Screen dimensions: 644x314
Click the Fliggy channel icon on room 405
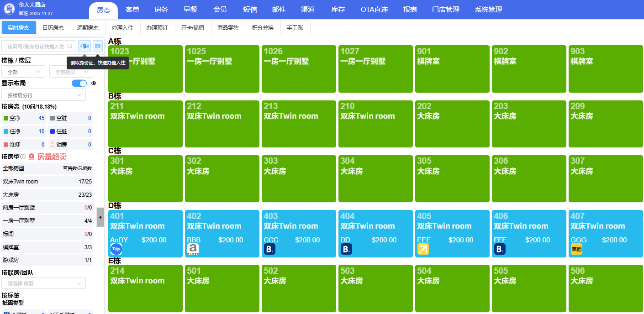pyautogui.click(x=423, y=249)
